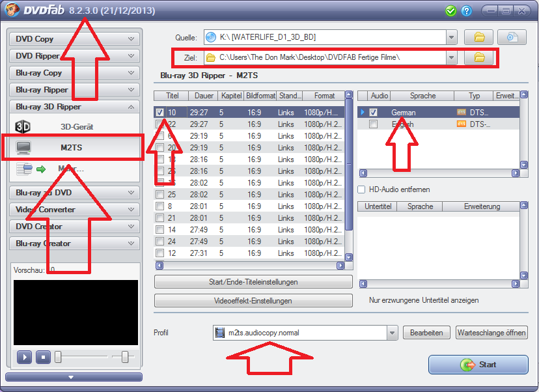The image size is (539, 392).
Task: Uncheck German audio track checkbox
Action: pyautogui.click(x=373, y=112)
